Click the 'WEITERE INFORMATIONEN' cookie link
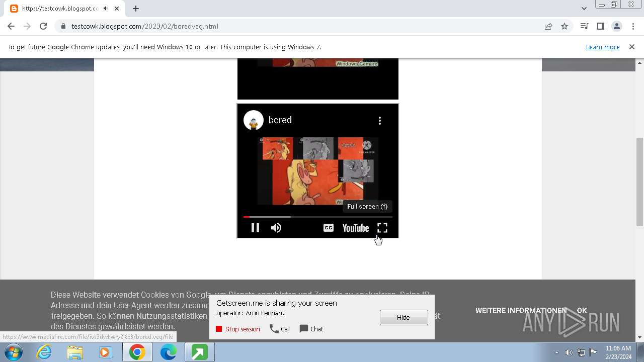This screenshot has width=644, height=362. [x=521, y=311]
